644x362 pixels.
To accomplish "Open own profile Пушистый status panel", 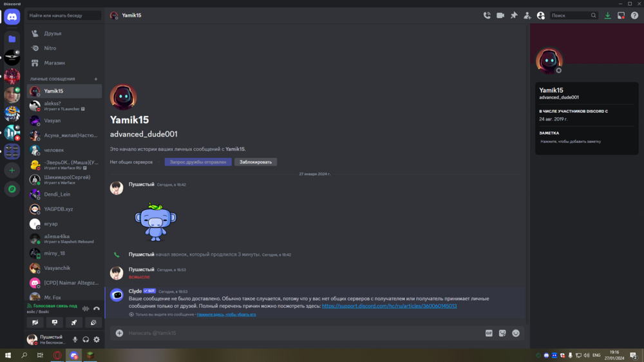I will pyautogui.click(x=47, y=339).
